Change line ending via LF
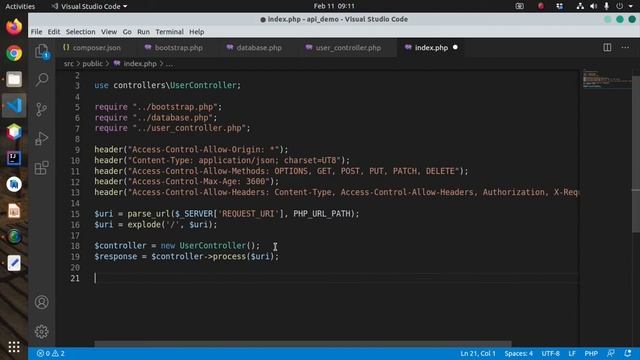 coord(572,353)
